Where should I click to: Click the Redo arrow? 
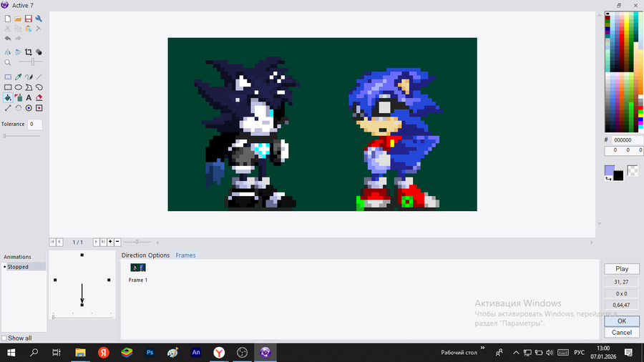tap(18, 38)
